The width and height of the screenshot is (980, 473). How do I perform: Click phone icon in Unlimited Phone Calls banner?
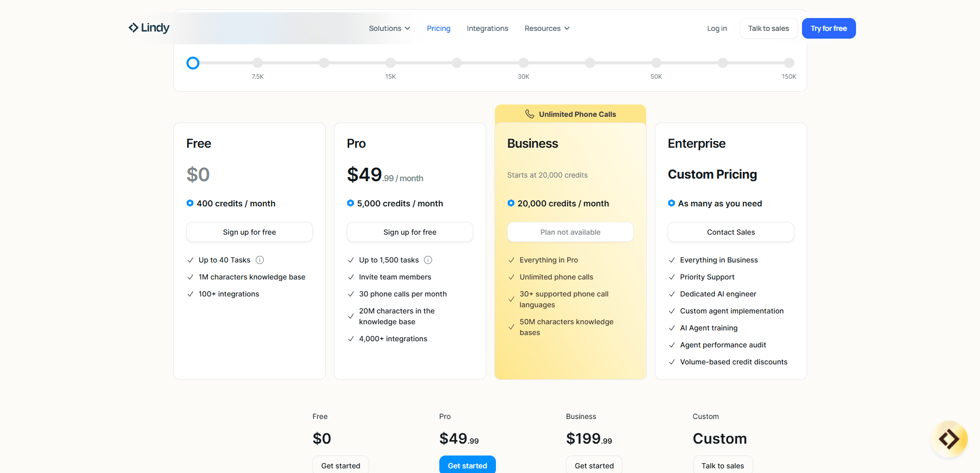[529, 114]
